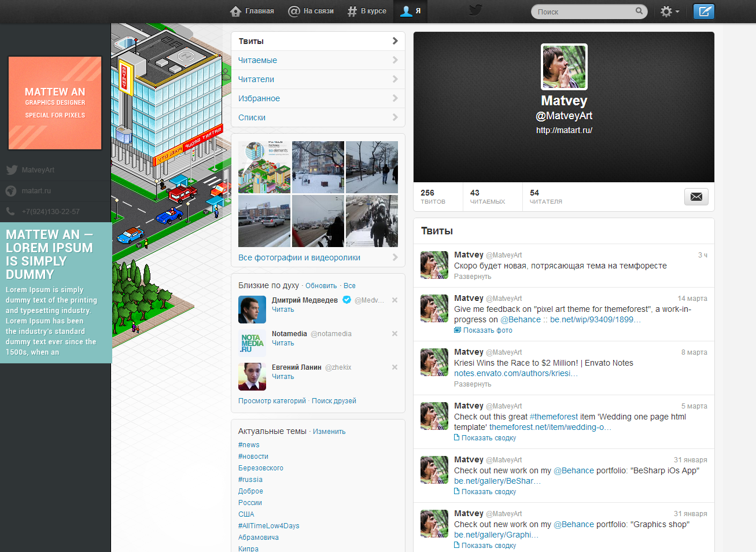Open the Избранное section
Screen dimensions: 756x552
click(x=318, y=98)
